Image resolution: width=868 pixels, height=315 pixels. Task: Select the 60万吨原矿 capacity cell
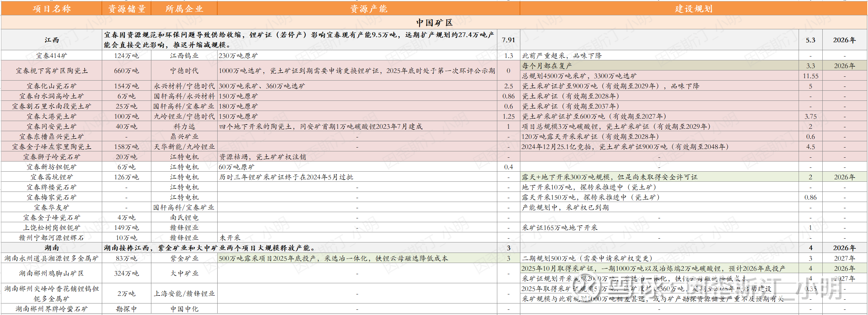click(x=357, y=167)
